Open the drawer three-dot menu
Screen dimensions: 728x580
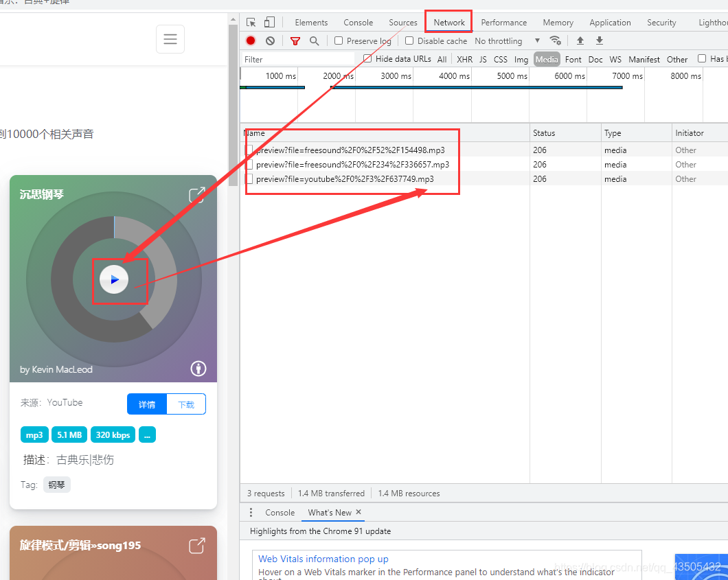251,512
